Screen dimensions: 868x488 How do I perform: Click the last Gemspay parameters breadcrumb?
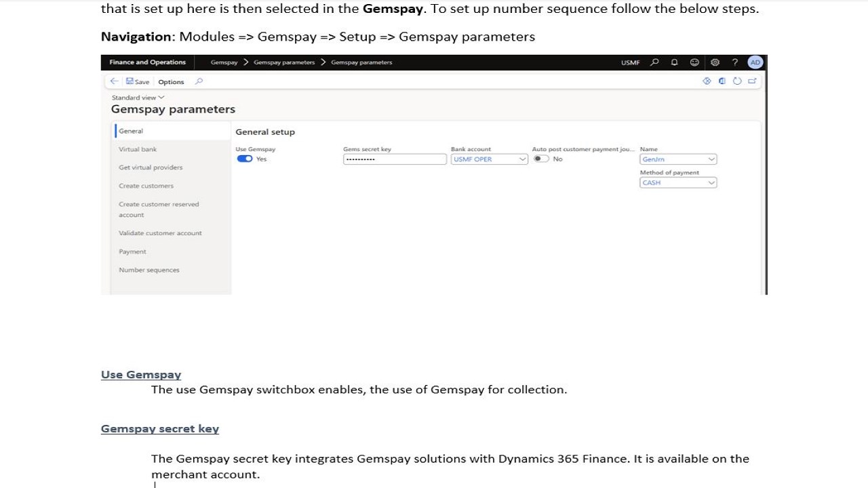(361, 62)
